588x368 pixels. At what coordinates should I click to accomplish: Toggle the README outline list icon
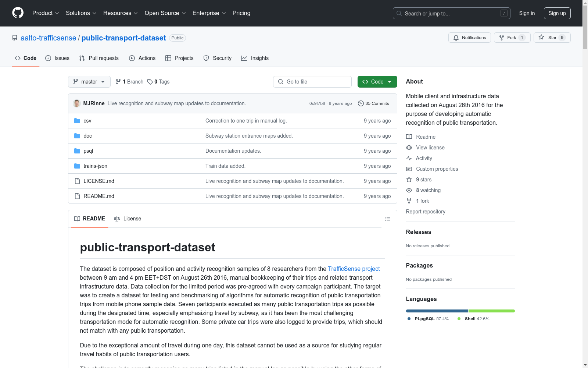click(387, 219)
